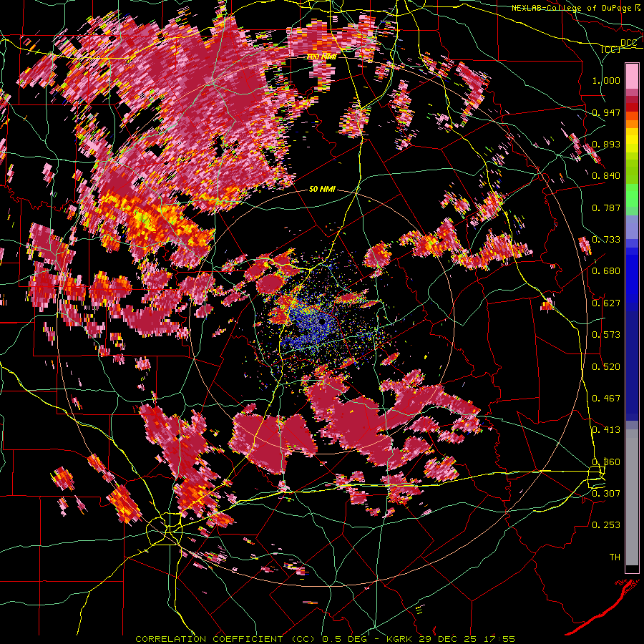The height and width of the screenshot is (644, 644).
Task: Click the pink top segment of color bar
Action: point(632,76)
